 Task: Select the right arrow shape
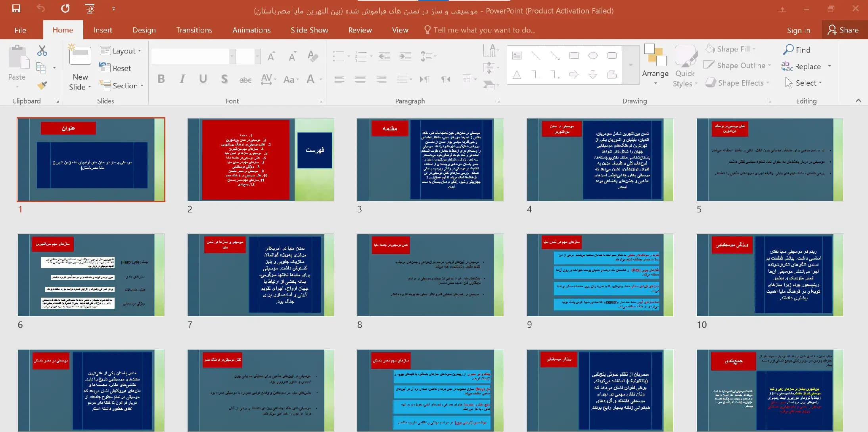click(x=574, y=75)
